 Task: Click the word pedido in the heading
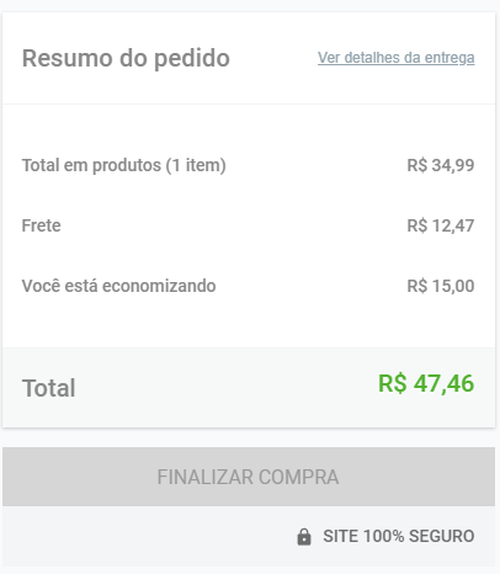[192, 59]
